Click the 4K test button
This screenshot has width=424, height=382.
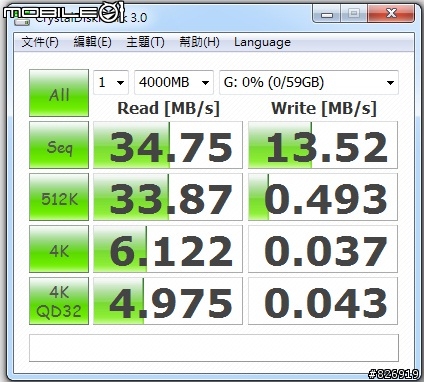pyautogui.click(x=59, y=249)
